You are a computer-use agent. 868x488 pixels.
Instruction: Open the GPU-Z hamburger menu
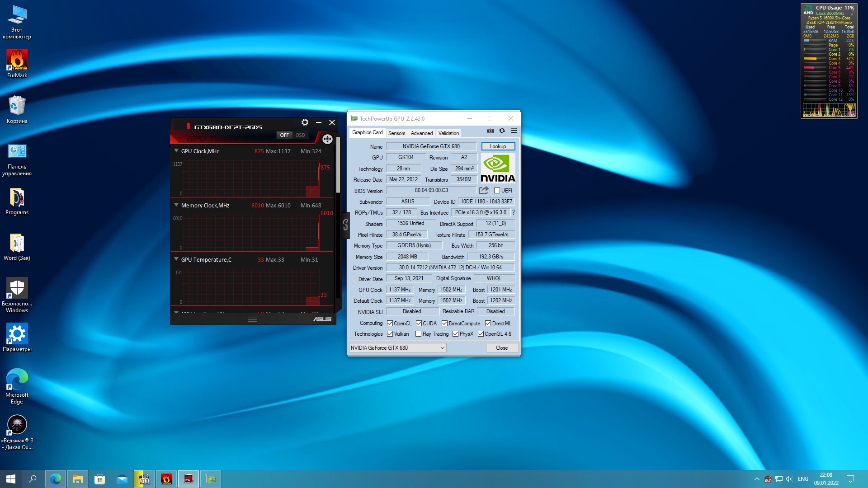point(514,131)
